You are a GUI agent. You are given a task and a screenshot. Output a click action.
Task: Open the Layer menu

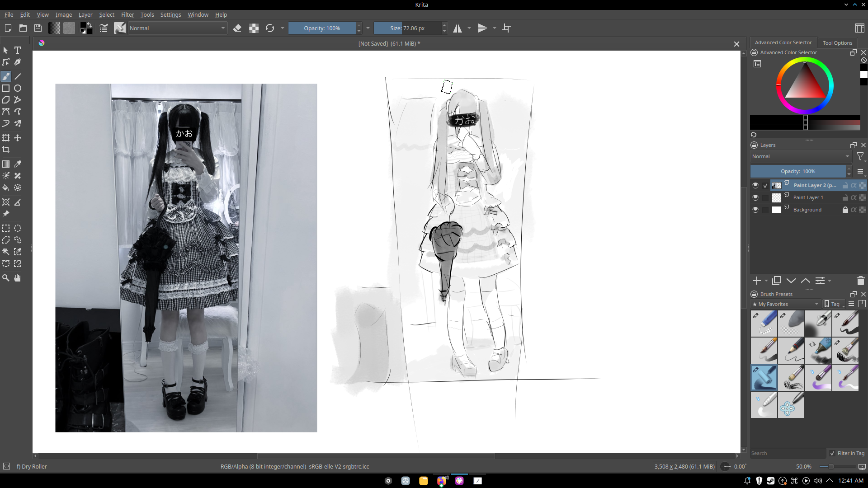pyautogui.click(x=85, y=14)
